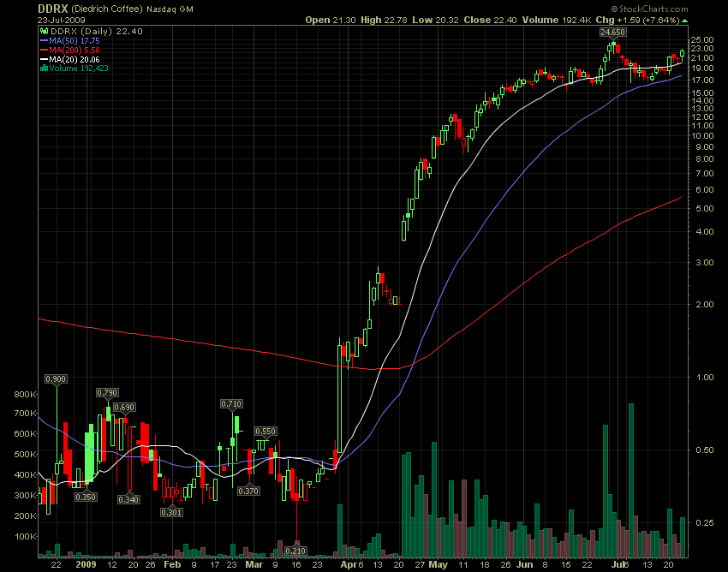Click the 2009 year label on date axis
Screen dimensions: 728x572
[x=86, y=564]
